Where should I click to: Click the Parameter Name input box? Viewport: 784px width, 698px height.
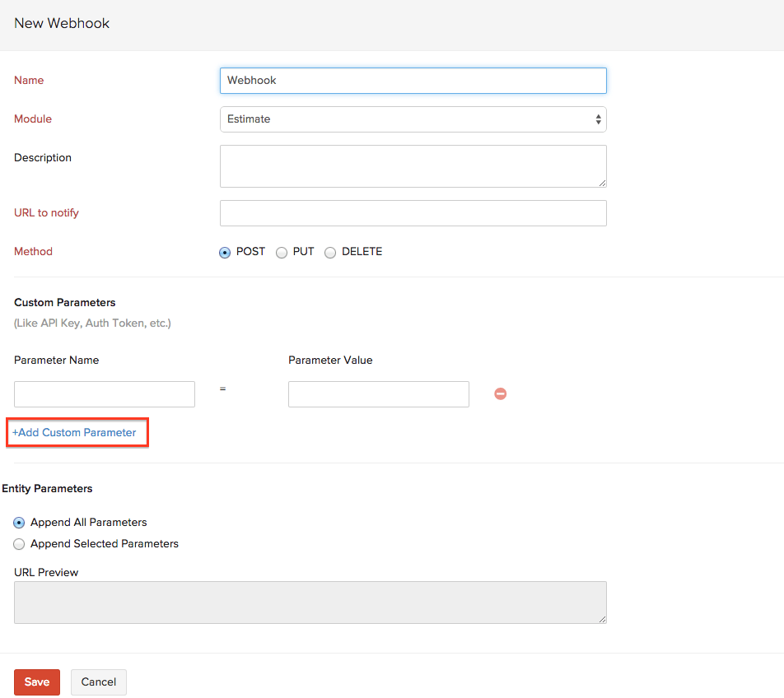(x=104, y=393)
